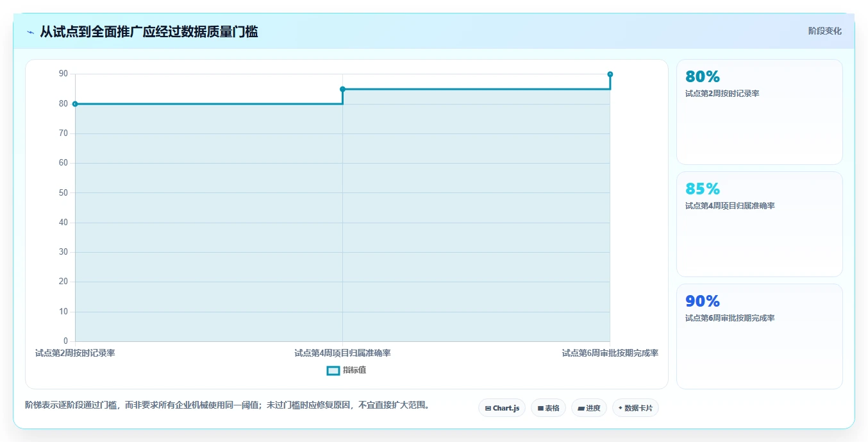Click the y-axis tick label 70
868x442 pixels.
[x=63, y=133]
